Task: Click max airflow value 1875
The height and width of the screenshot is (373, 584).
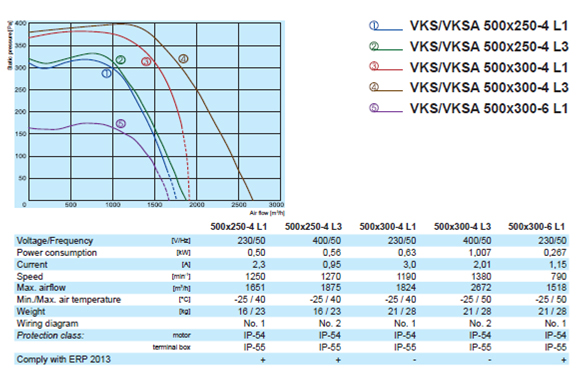Action: tap(331, 288)
